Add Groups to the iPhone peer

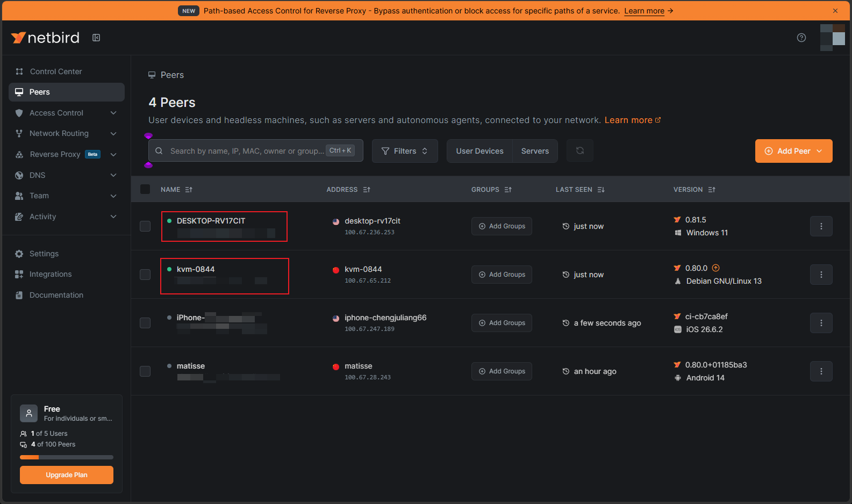tap(502, 323)
